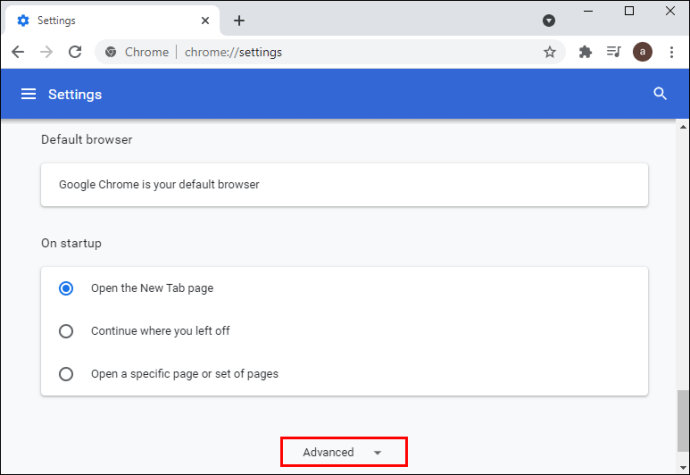The image size is (690, 475).
Task: Click the 'On startup' heading
Action: [x=71, y=243]
